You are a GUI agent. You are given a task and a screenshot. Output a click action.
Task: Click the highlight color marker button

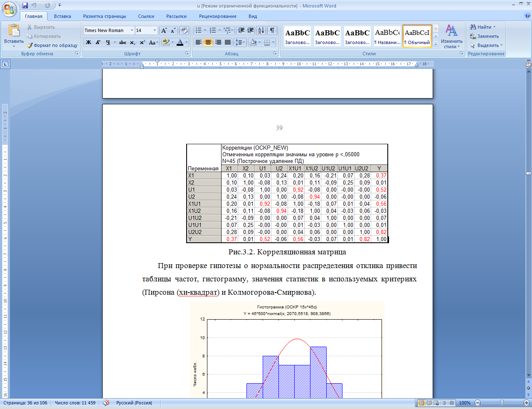(166, 42)
